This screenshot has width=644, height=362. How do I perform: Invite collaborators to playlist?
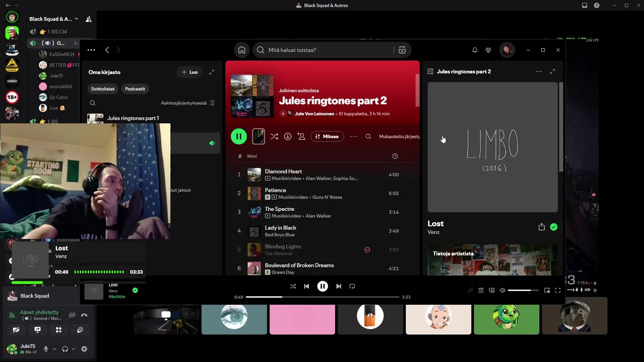coord(301,136)
